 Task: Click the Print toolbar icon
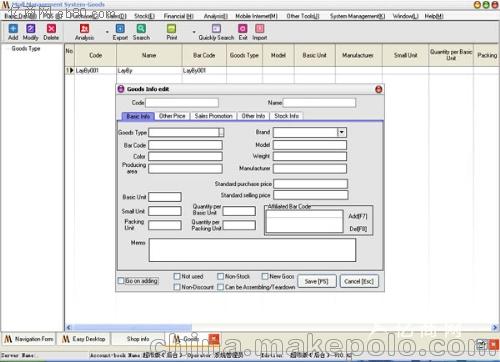172,32
